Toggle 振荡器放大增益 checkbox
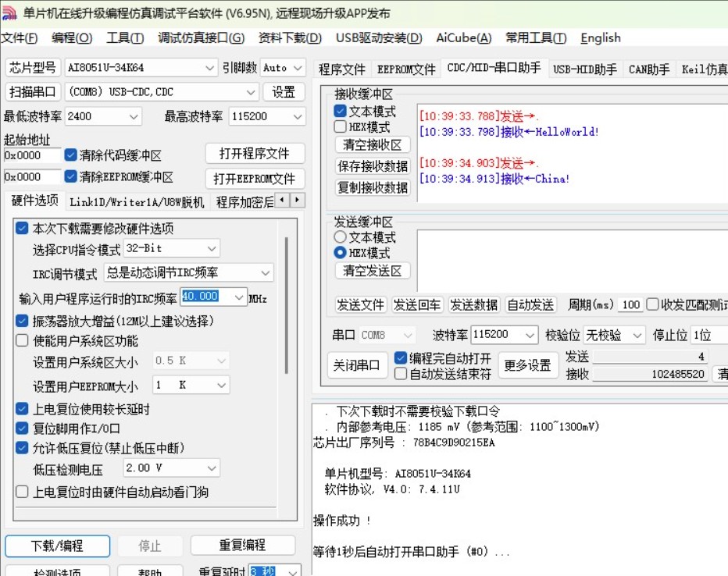728x576 pixels. [x=22, y=321]
